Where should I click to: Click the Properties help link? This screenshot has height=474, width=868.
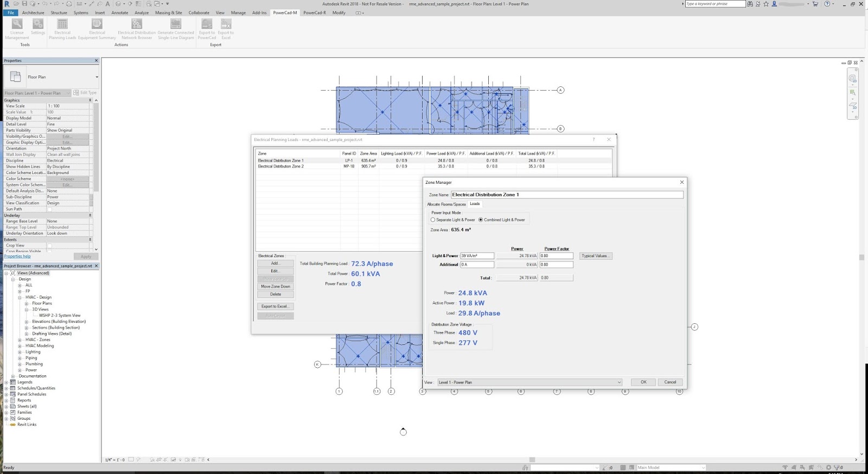click(x=17, y=257)
